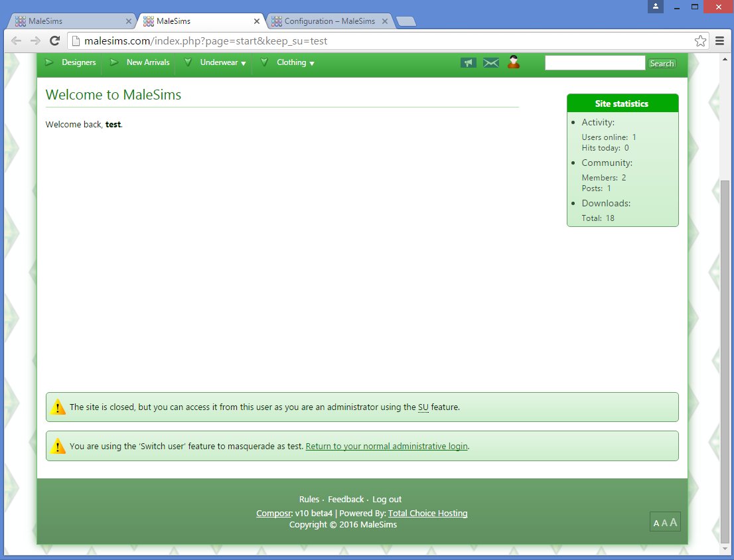
Task: Switch to Configuration – MaleSims tab
Action: coord(329,21)
